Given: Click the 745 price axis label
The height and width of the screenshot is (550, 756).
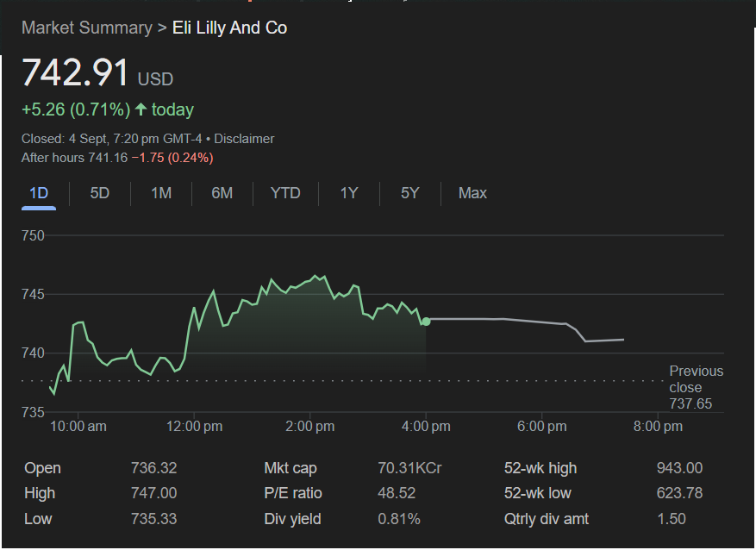Looking at the screenshot, I should (33, 295).
